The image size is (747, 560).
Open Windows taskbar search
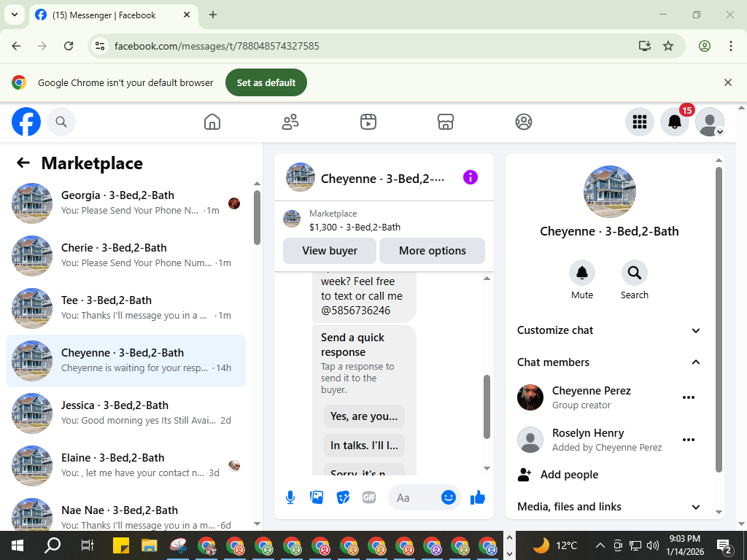coord(53,545)
